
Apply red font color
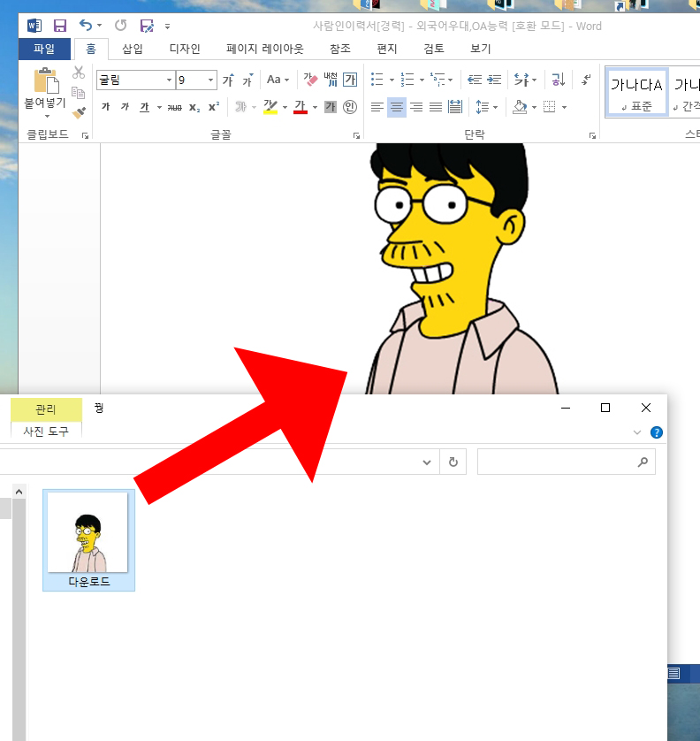coord(301,107)
